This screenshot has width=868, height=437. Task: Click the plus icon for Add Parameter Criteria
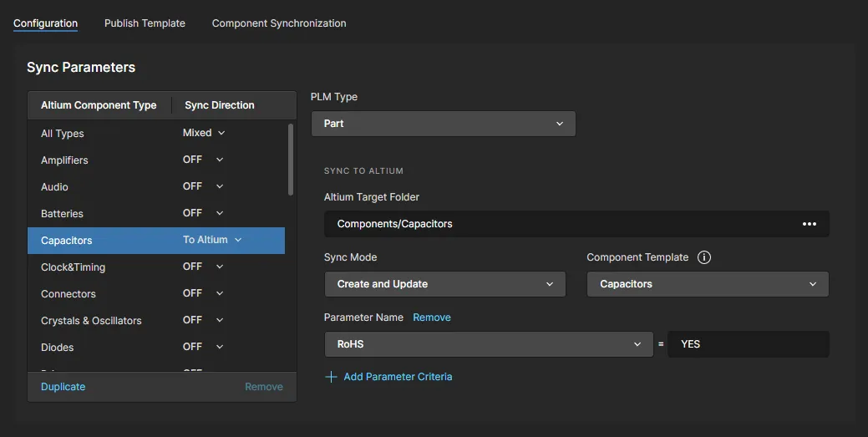pos(331,377)
